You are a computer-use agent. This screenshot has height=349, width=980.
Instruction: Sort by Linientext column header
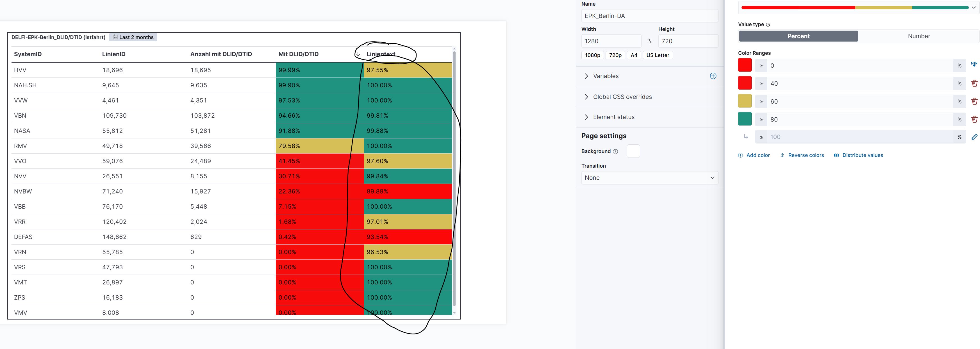(380, 54)
